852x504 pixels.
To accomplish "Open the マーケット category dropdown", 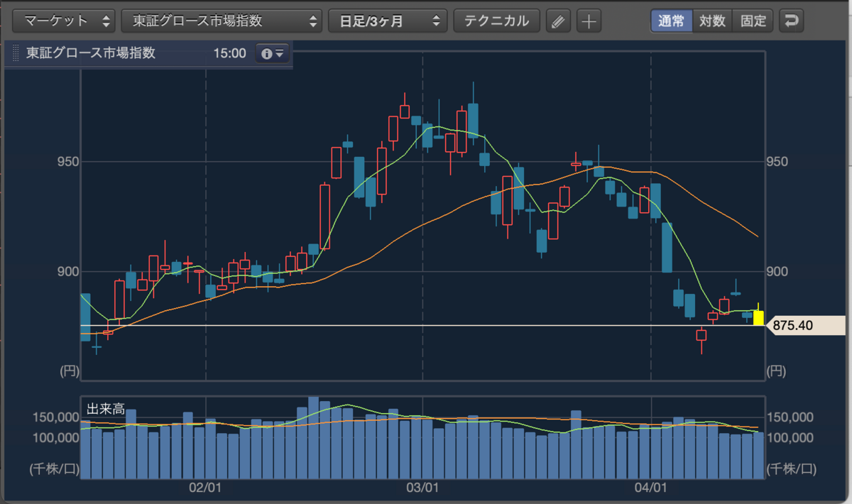I will pyautogui.click(x=65, y=21).
